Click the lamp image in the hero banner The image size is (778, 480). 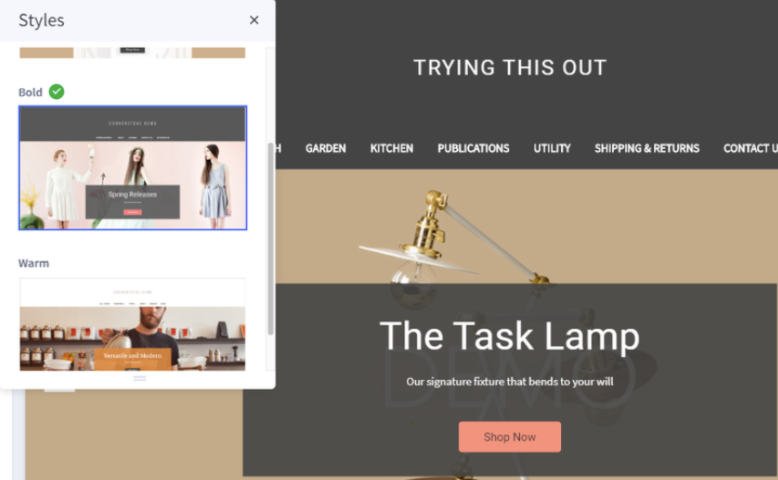coord(452,238)
